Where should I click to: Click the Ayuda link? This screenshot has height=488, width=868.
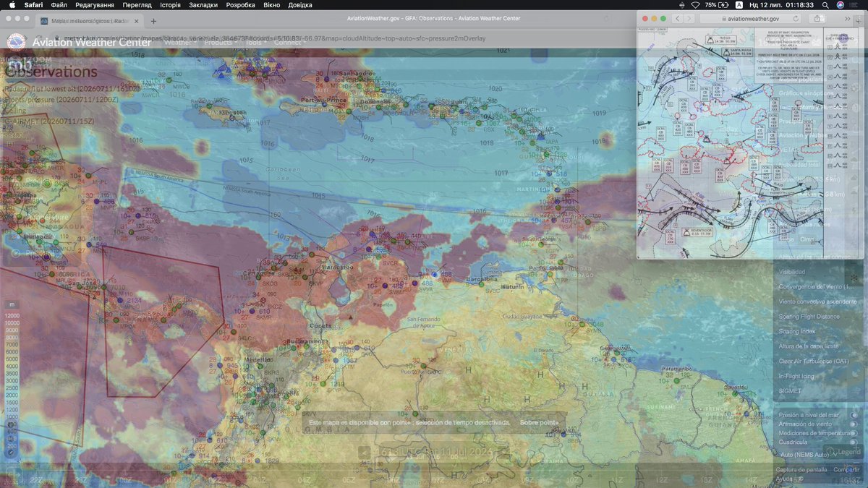click(784, 478)
